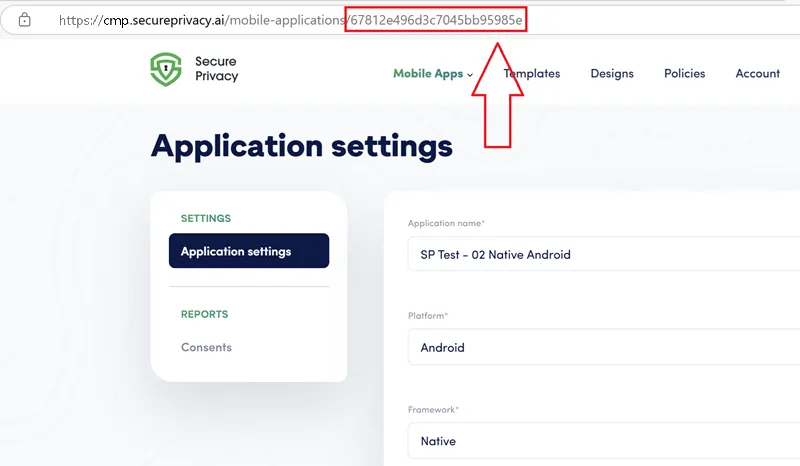Viewport: 800px width, 466px height.
Task: Open the Mobile Apps dropdown menu
Action: click(x=433, y=73)
